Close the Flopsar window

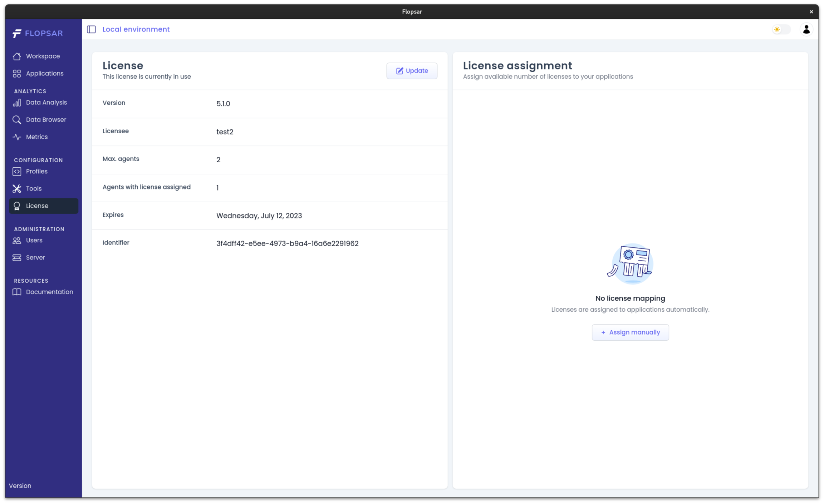tap(811, 12)
